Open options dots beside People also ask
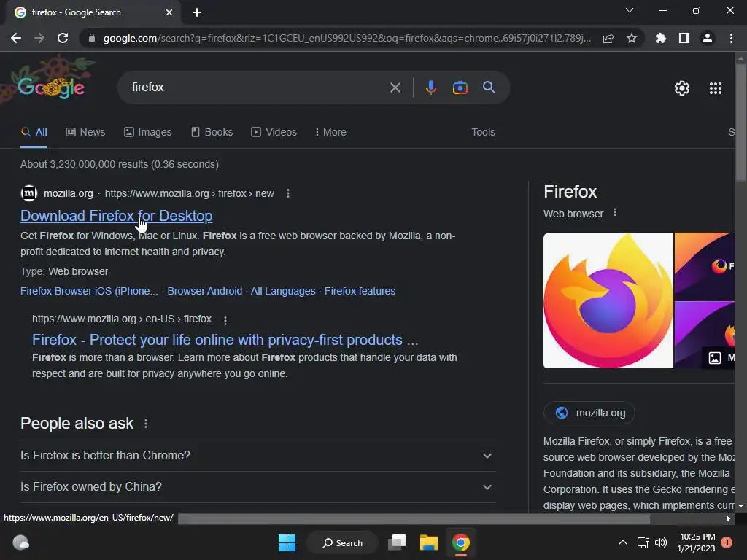The height and width of the screenshot is (560, 747). (x=146, y=424)
